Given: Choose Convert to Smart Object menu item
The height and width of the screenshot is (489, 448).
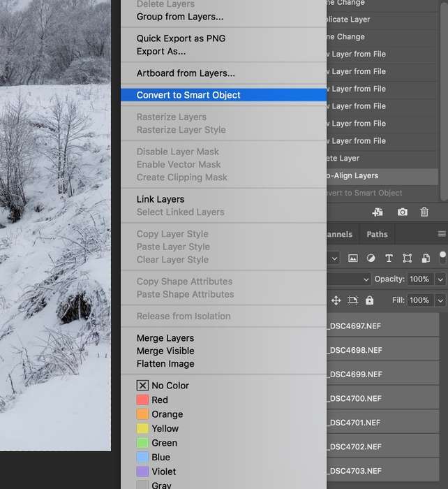Looking at the screenshot, I should coord(188,95).
